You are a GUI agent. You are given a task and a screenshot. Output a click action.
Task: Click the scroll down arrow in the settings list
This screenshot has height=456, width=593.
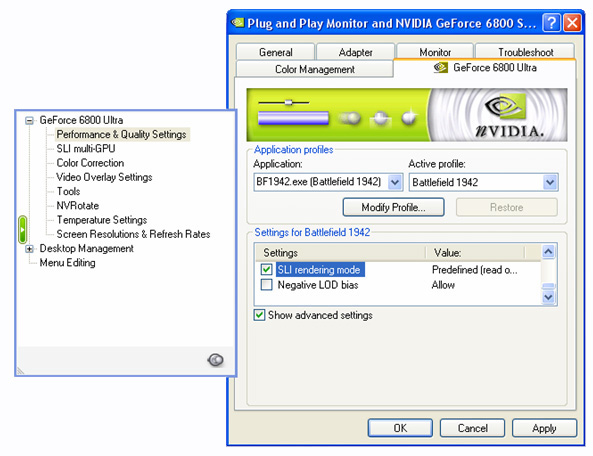click(548, 297)
